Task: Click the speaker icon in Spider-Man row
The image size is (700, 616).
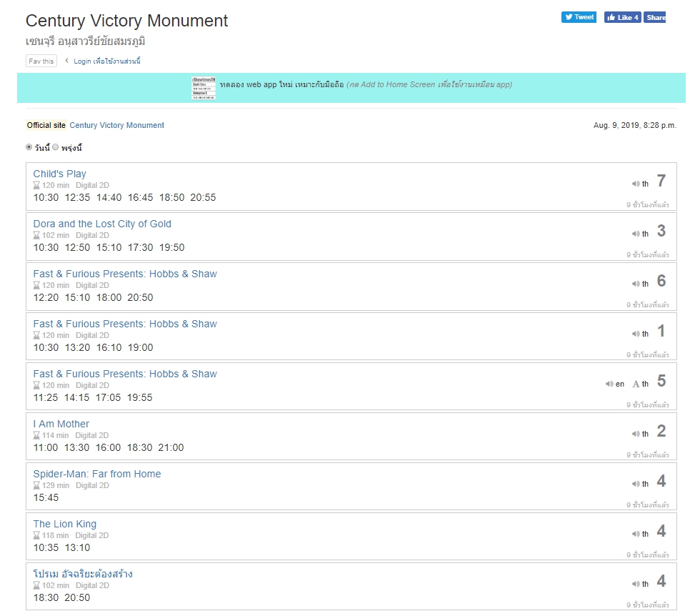Action: pos(636,484)
